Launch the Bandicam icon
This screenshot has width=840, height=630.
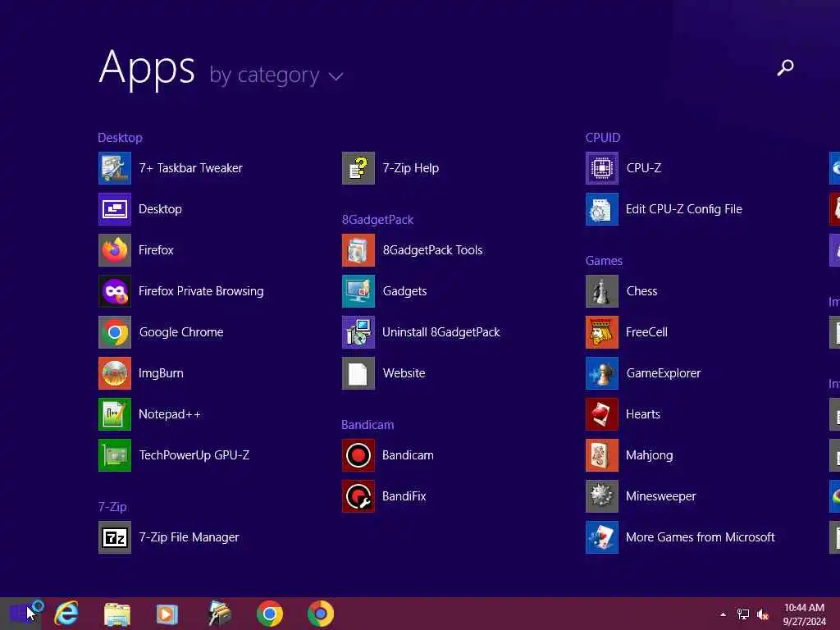(358, 455)
